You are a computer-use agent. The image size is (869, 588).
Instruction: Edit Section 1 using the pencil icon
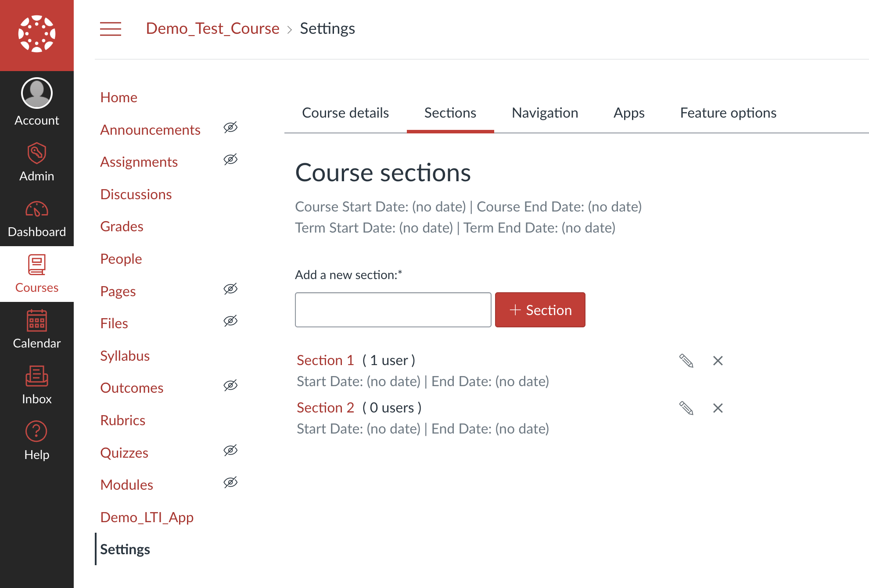(687, 361)
